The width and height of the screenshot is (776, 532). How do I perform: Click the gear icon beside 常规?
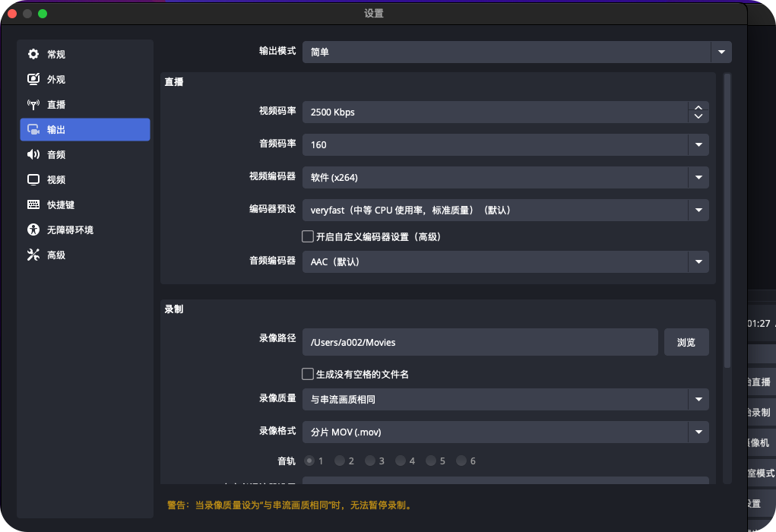pyautogui.click(x=33, y=54)
